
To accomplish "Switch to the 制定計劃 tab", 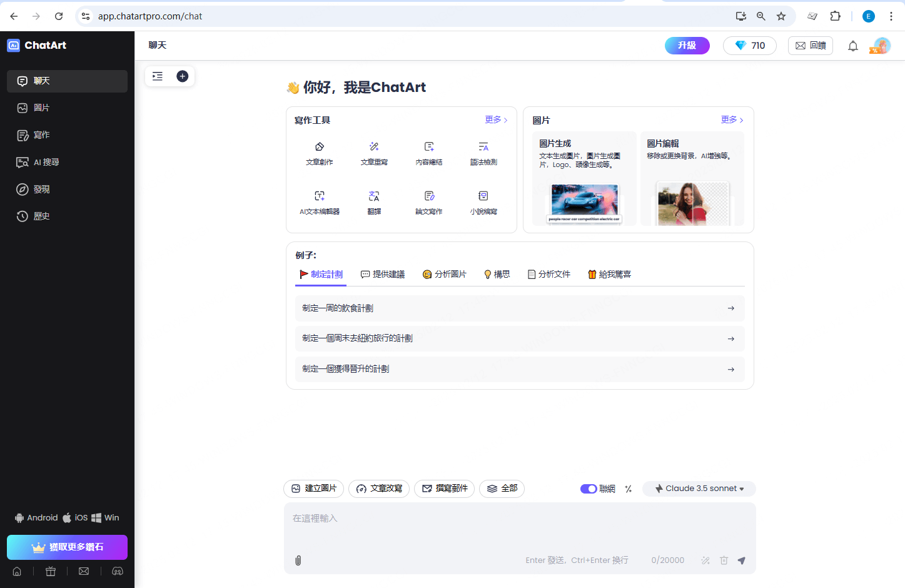I will [321, 274].
